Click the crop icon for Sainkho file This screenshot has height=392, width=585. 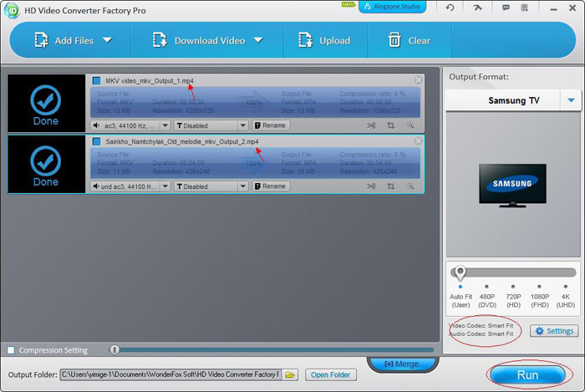tap(390, 186)
